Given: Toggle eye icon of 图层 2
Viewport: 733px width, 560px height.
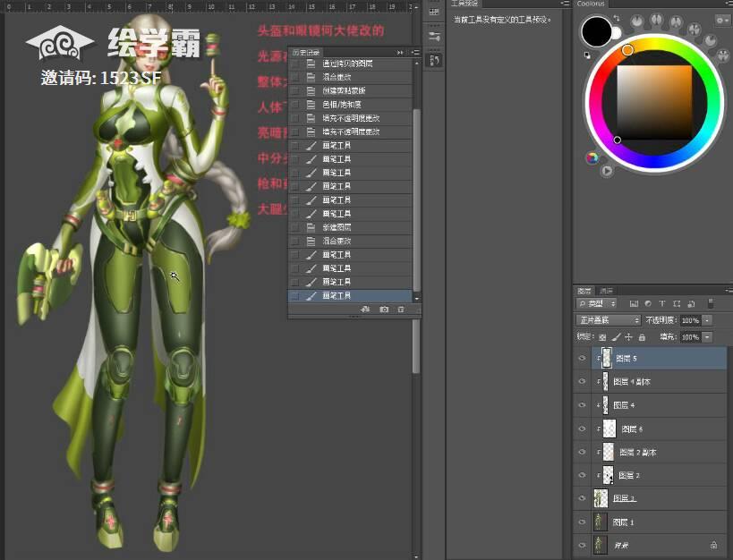Looking at the screenshot, I should pyautogui.click(x=582, y=475).
